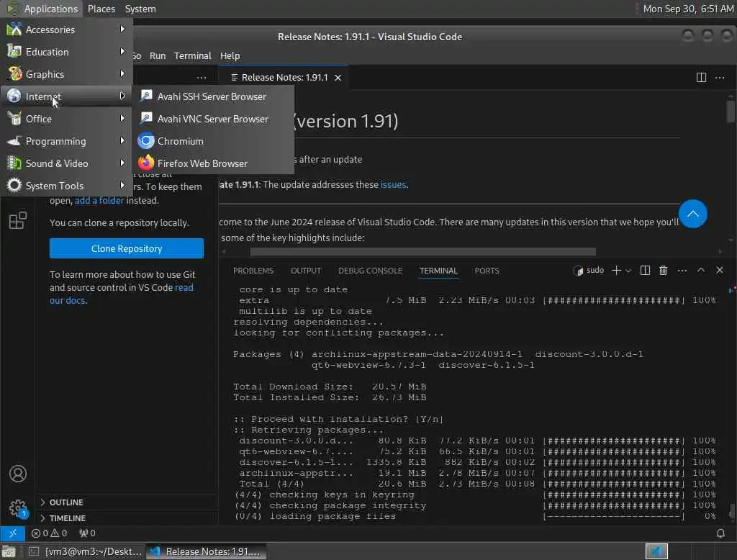Viewport: 737px width, 560px height.
Task: Open the Run menu in VS Code
Action: tap(158, 55)
